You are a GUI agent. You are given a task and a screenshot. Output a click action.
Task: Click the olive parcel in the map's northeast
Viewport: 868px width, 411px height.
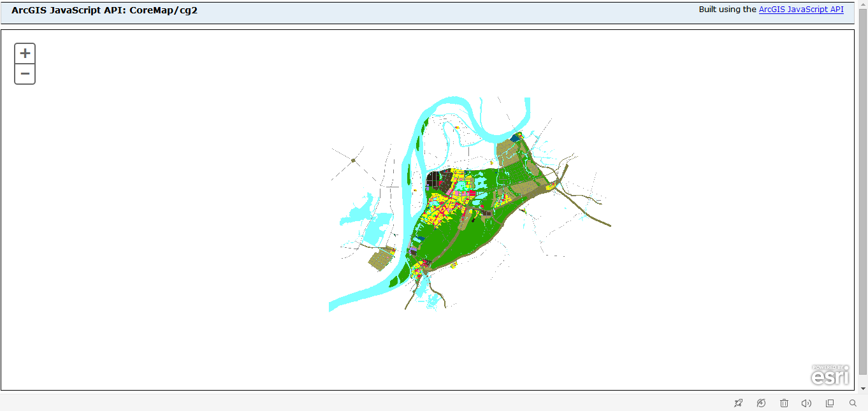click(x=508, y=153)
